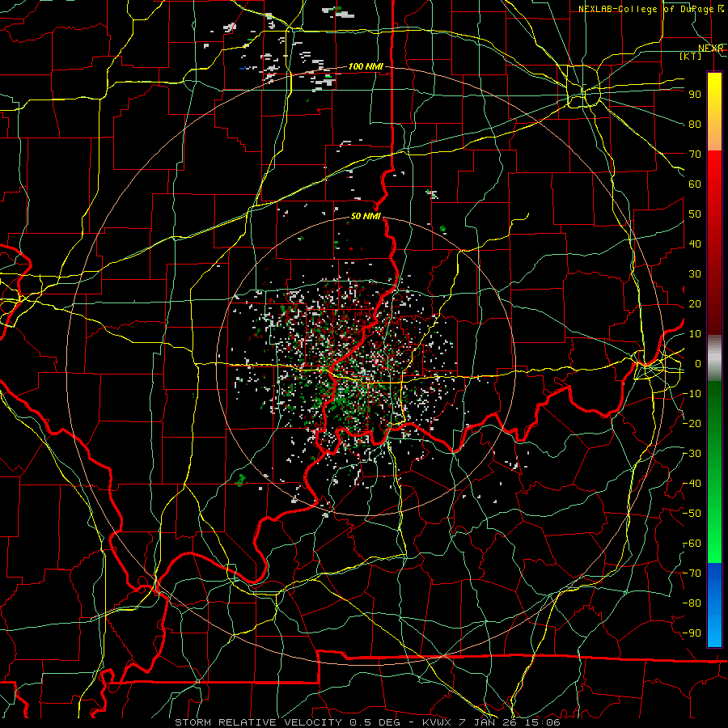Click the -50 knot scale label

pos(692,514)
